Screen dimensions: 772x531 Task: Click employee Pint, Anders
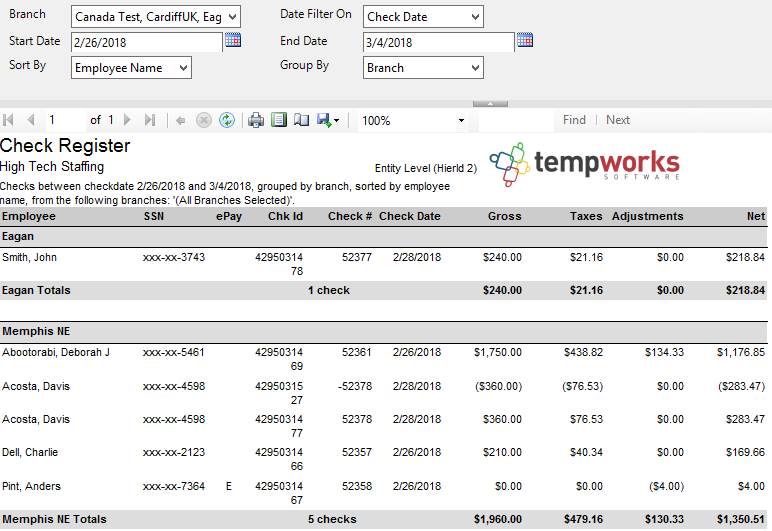(31, 486)
